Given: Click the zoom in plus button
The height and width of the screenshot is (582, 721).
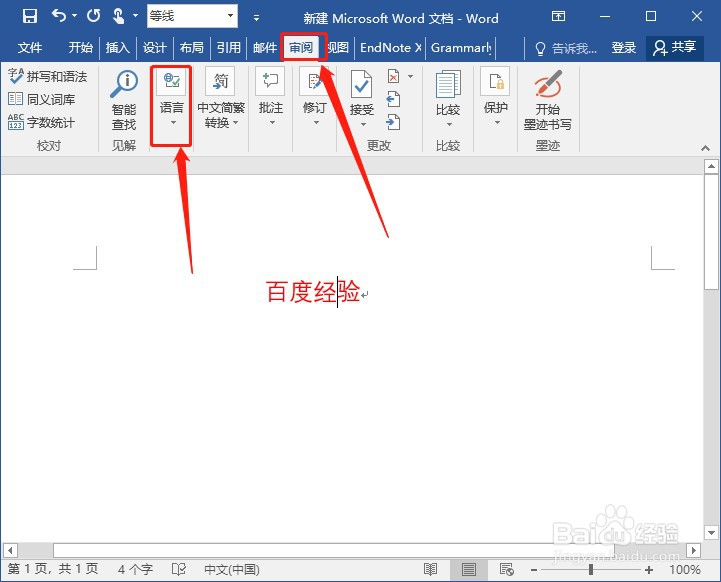Looking at the screenshot, I should 649,570.
